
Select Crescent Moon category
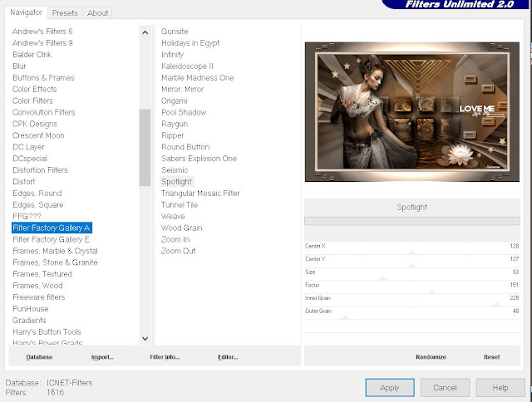coord(38,135)
